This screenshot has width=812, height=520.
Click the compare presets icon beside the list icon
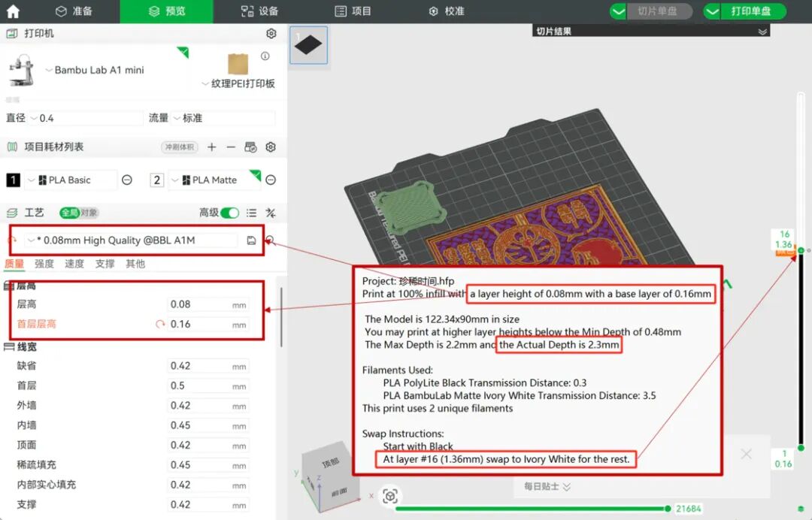coord(271,213)
